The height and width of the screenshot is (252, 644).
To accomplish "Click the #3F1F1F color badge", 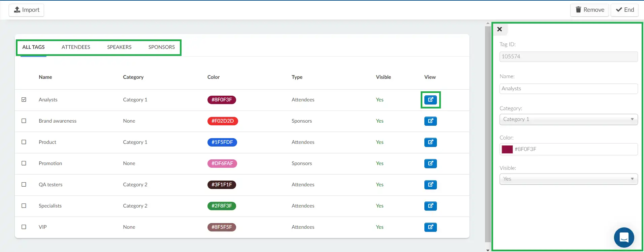I will coord(222,185).
